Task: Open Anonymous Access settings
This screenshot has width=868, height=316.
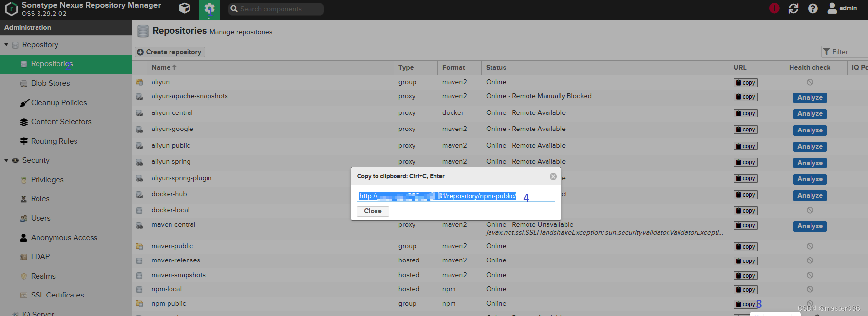Action: click(64, 238)
